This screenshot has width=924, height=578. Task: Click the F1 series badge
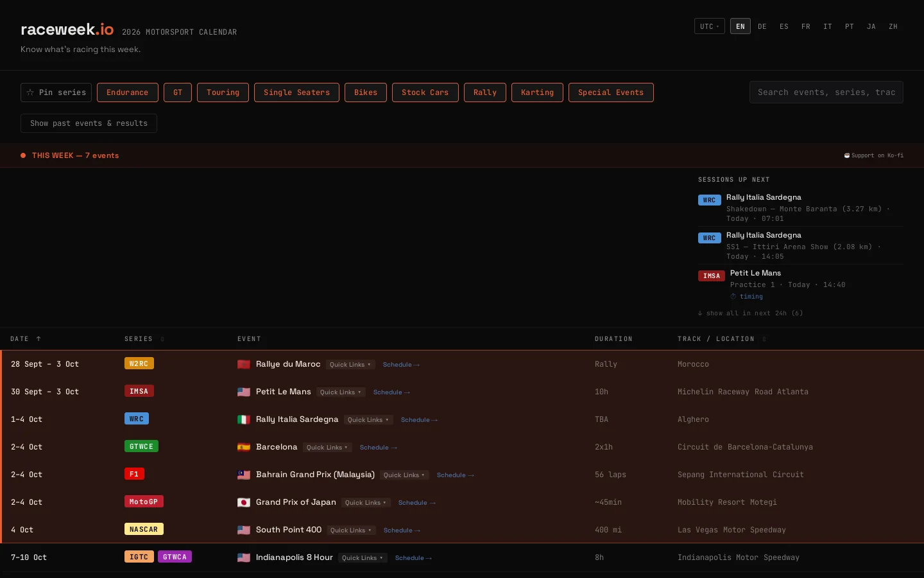[134, 474]
